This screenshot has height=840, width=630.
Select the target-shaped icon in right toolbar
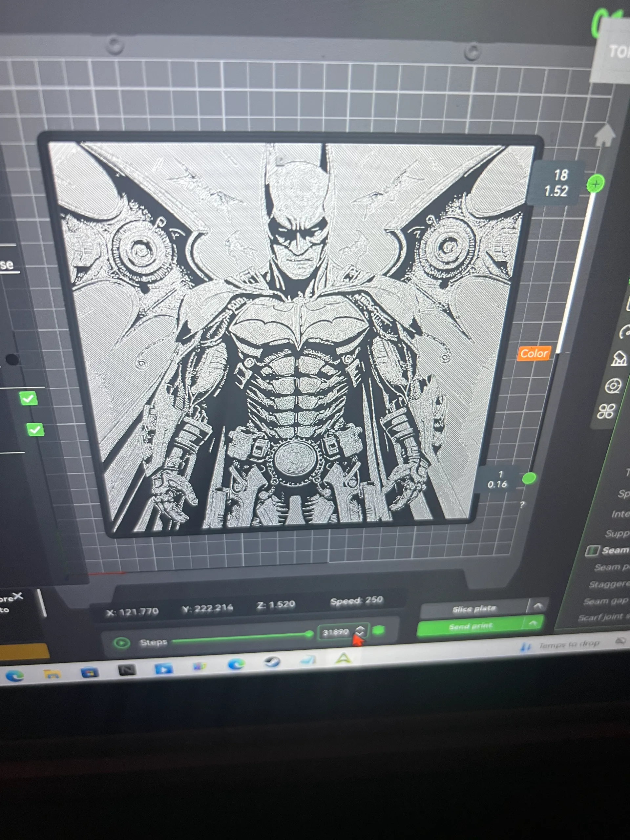coord(613,386)
